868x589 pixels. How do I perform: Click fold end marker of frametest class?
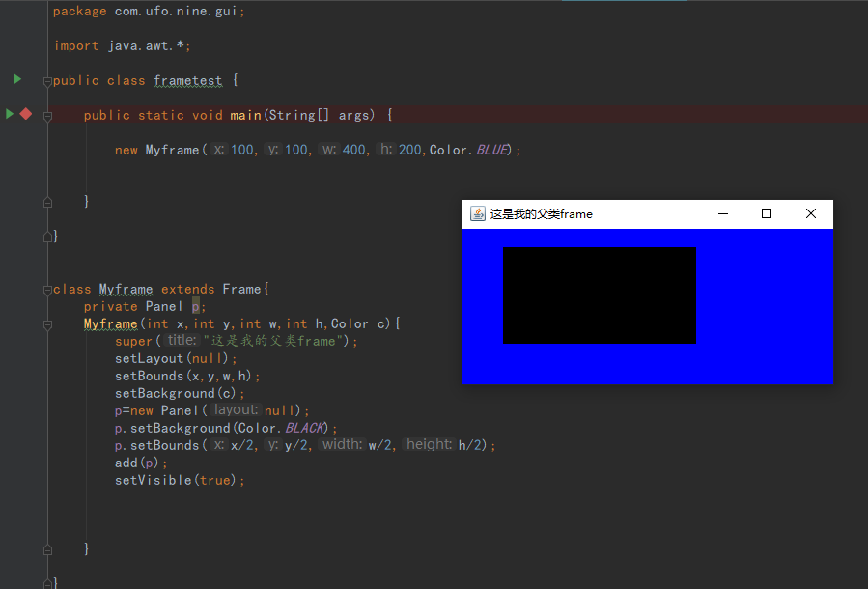(47, 237)
